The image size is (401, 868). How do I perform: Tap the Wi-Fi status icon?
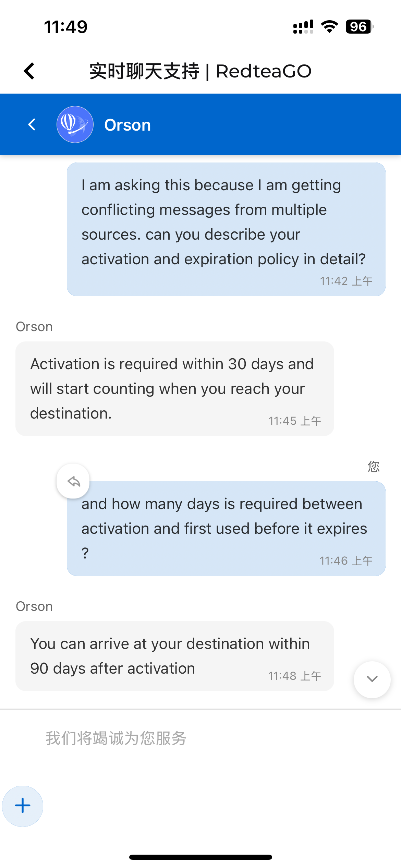click(329, 27)
